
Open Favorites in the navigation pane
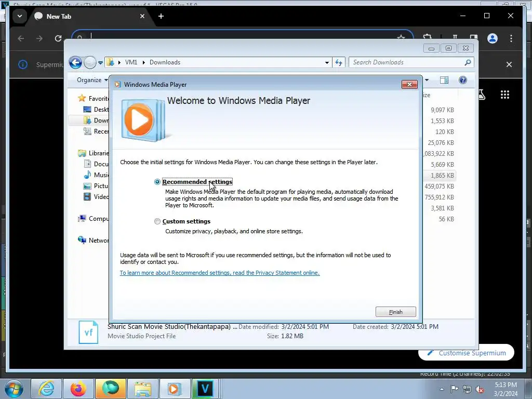(x=93, y=98)
